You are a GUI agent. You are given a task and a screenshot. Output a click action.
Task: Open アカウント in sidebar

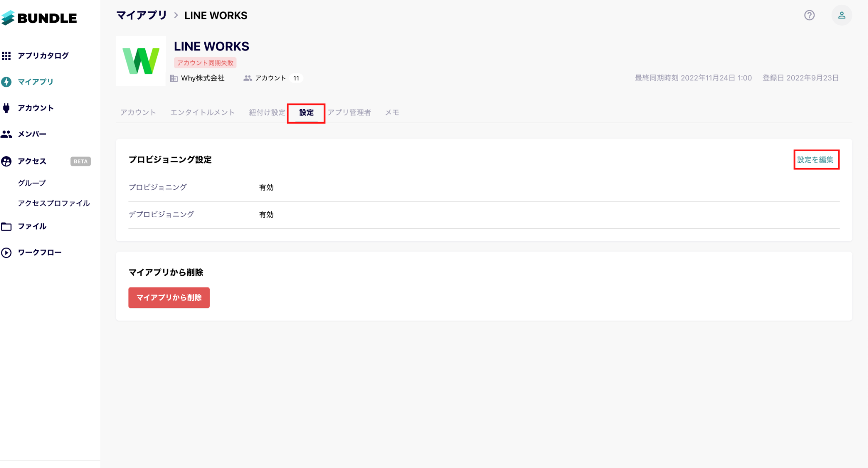pos(36,108)
